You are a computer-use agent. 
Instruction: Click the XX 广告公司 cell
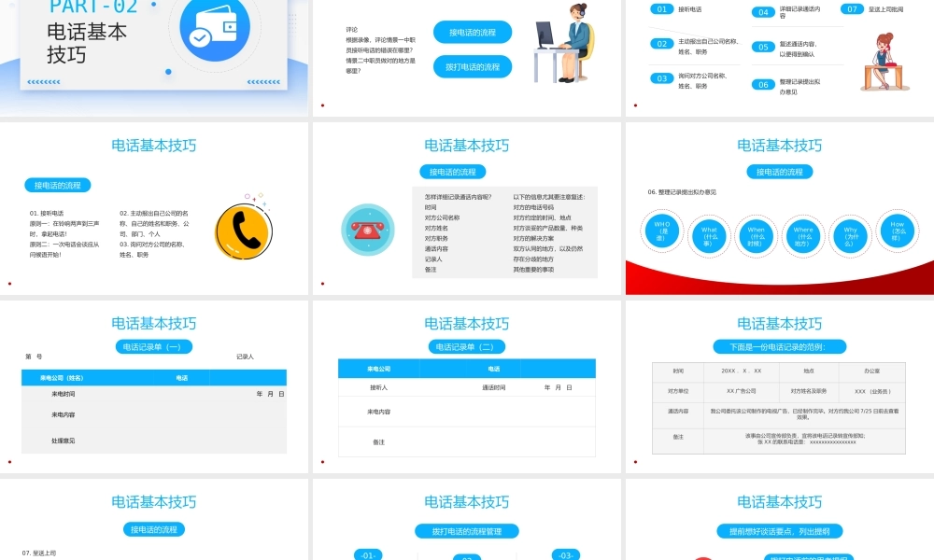741,392
